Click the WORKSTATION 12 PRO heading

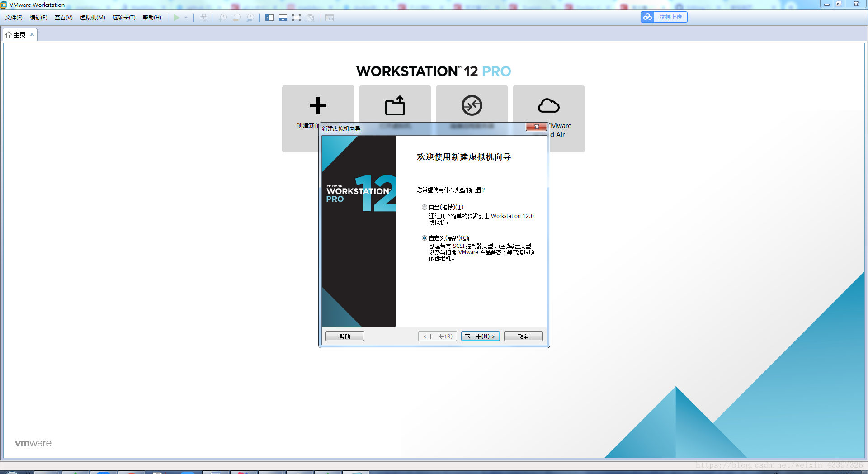click(434, 71)
